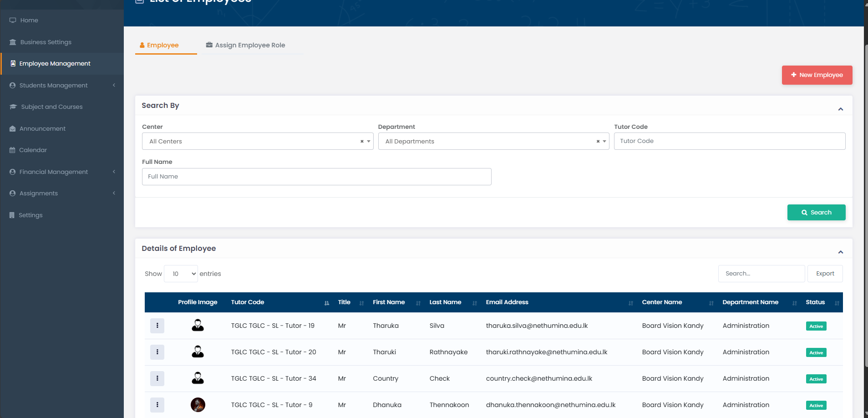
Task: Expand Students Management in the sidebar
Action: 54,85
